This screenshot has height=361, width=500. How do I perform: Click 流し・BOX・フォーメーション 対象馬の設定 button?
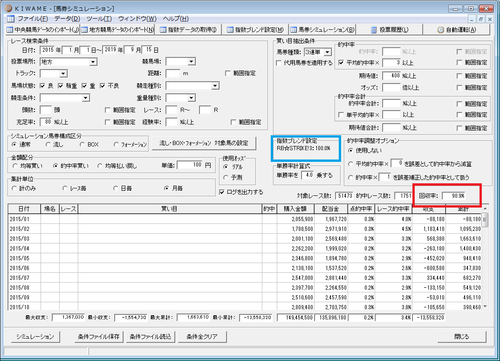point(204,143)
